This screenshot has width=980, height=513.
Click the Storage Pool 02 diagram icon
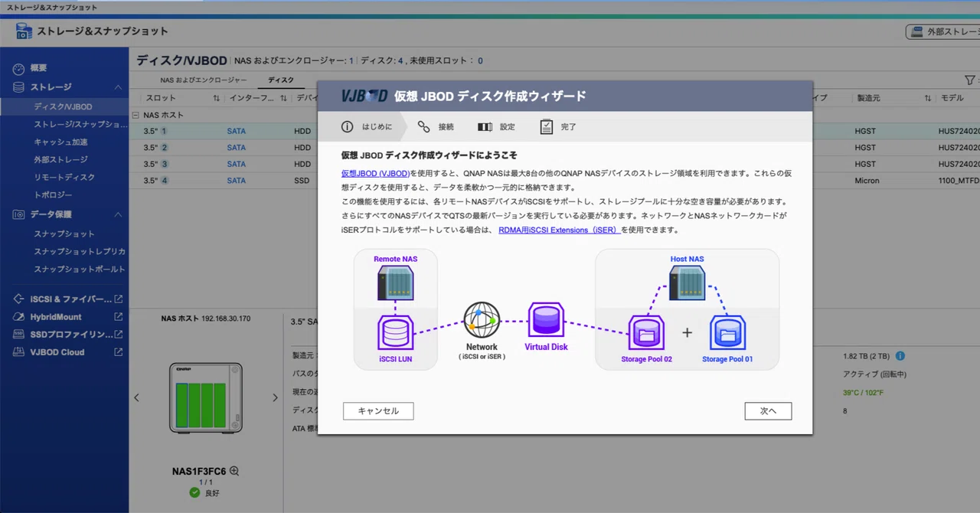pos(646,334)
